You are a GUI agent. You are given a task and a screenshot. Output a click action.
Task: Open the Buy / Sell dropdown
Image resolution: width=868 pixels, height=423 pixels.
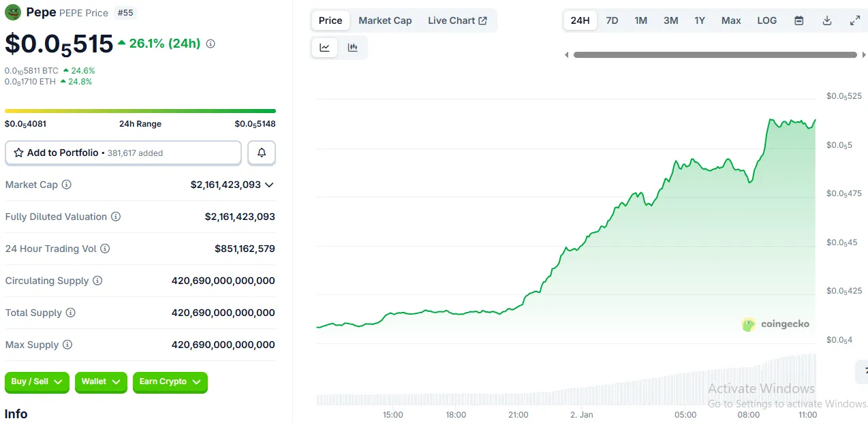tap(37, 382)
